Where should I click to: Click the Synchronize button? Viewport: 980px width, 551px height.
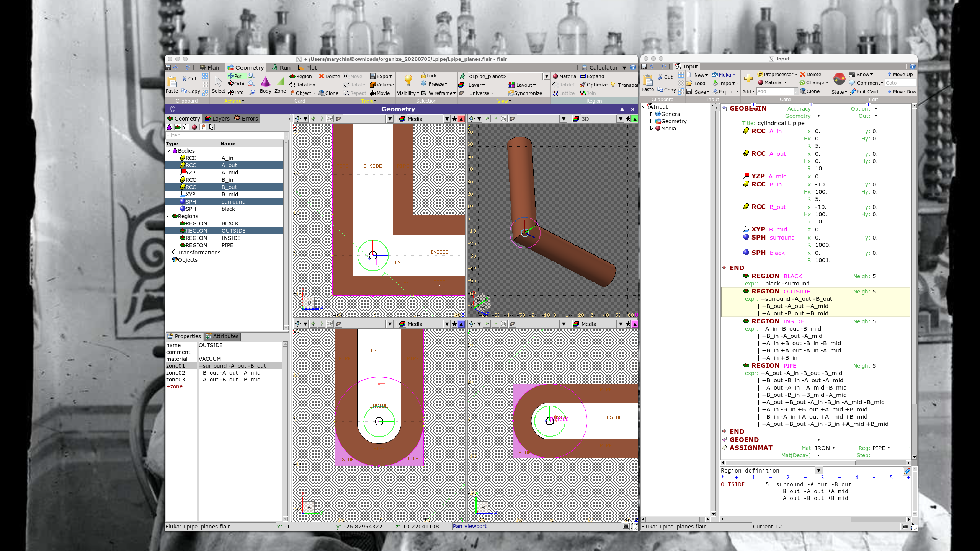525,93
